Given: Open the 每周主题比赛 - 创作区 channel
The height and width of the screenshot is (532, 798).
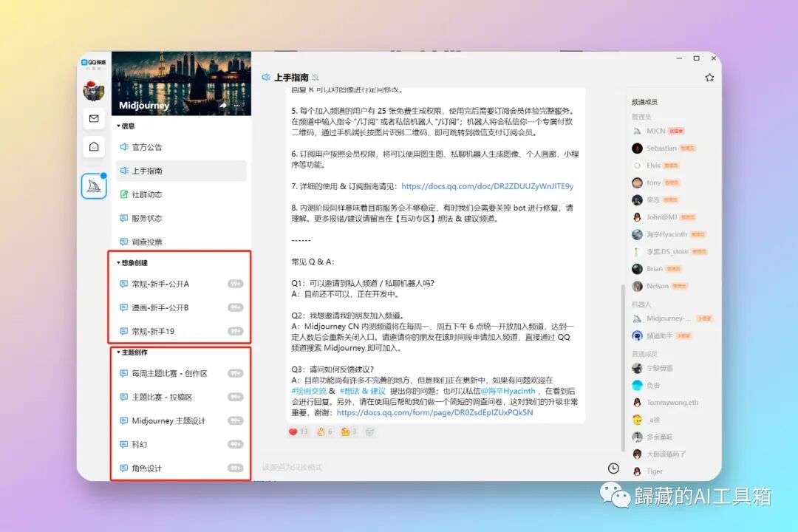Looking at the screenshot, I should click(x=181, y=374).
